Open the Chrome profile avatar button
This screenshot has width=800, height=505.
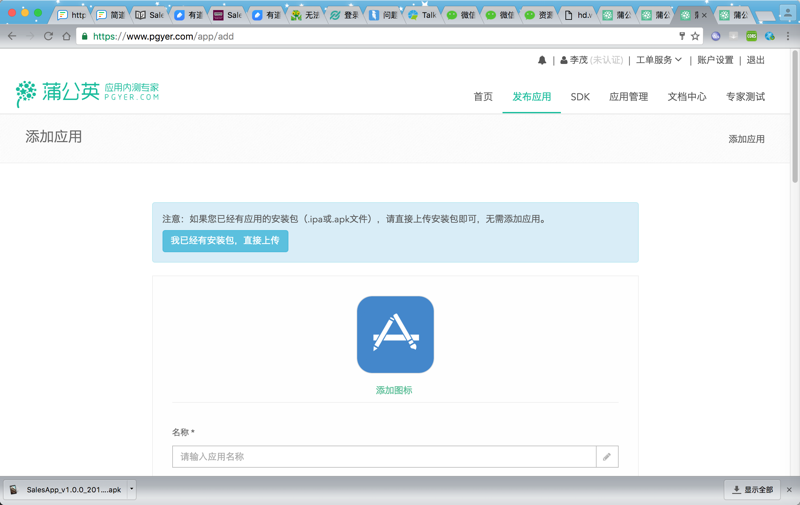[788, 14]
